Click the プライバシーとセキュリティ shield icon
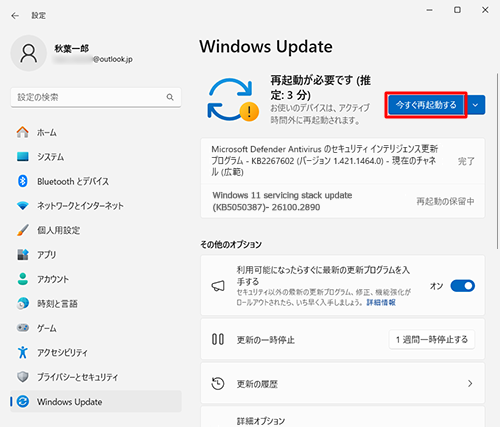 [23, 377]
